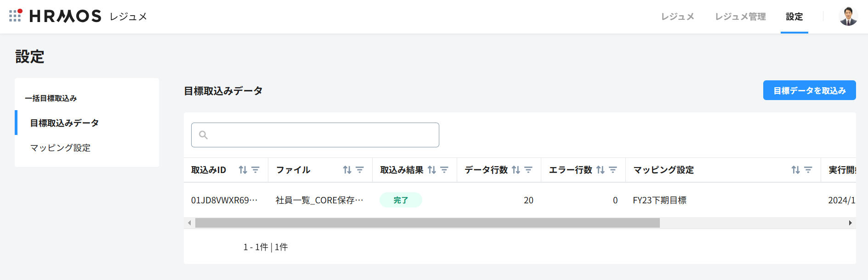868x280 pixels.
Task: Open the filter icon for 取込みID column
Action: click(x=255, y=170)
